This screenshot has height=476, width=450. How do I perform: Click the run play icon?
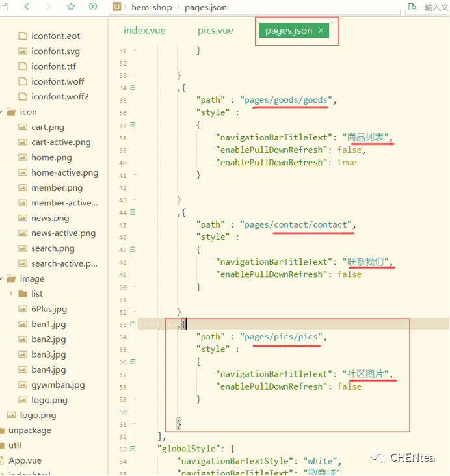[93, 7]
